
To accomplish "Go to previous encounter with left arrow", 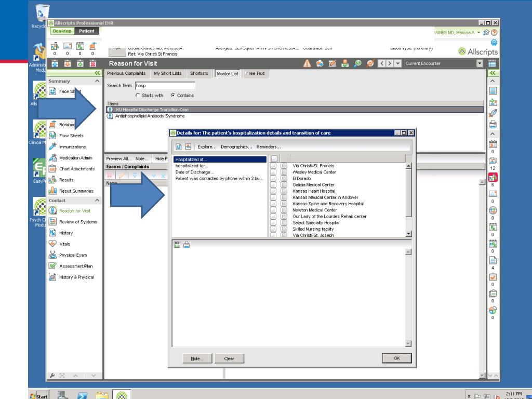I will click(x=382, y=63).
